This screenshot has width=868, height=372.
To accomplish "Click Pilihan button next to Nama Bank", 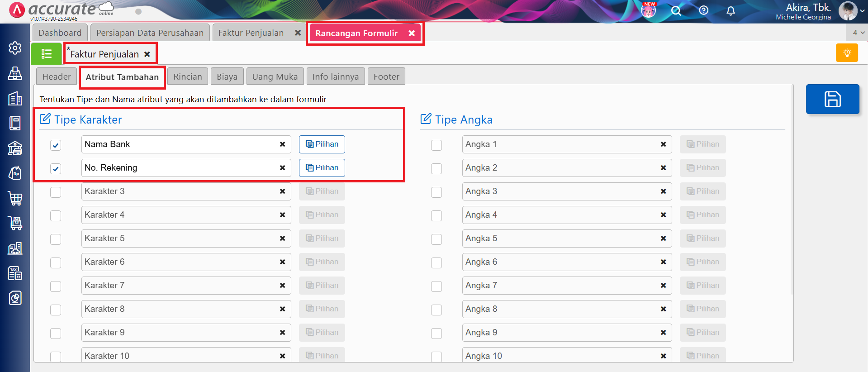I will tap(322, 144).
